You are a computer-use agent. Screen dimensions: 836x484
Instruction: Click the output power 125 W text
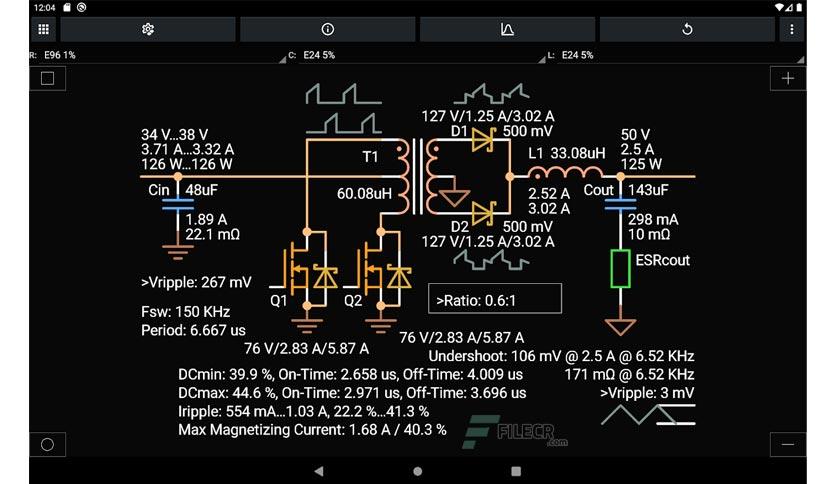pos(641,164)
